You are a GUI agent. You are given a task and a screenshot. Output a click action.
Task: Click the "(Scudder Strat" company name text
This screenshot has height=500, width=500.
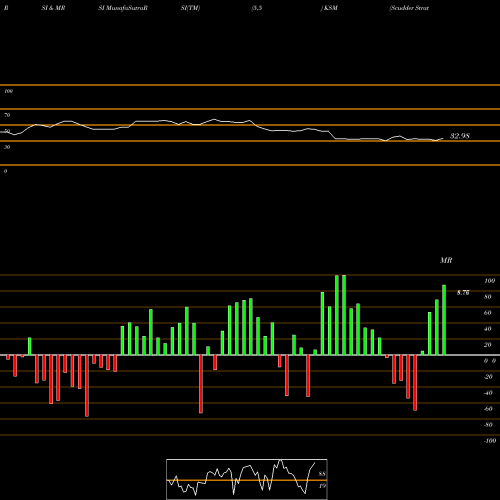click(x=409, y=8)
